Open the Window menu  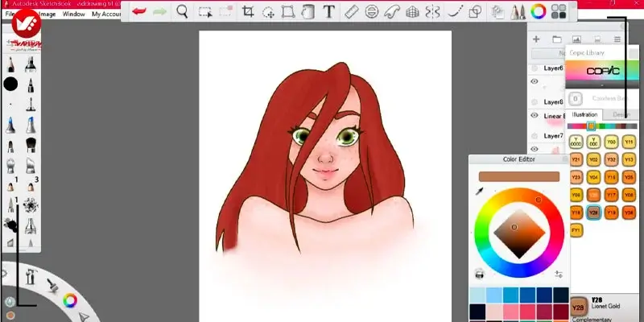point(73,14)
